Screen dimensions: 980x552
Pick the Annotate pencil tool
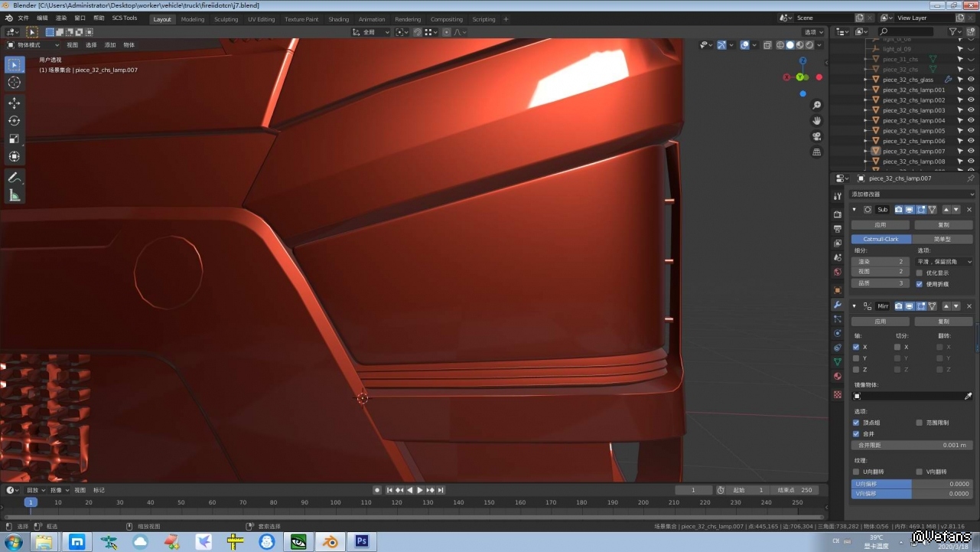tap(15, 178)
